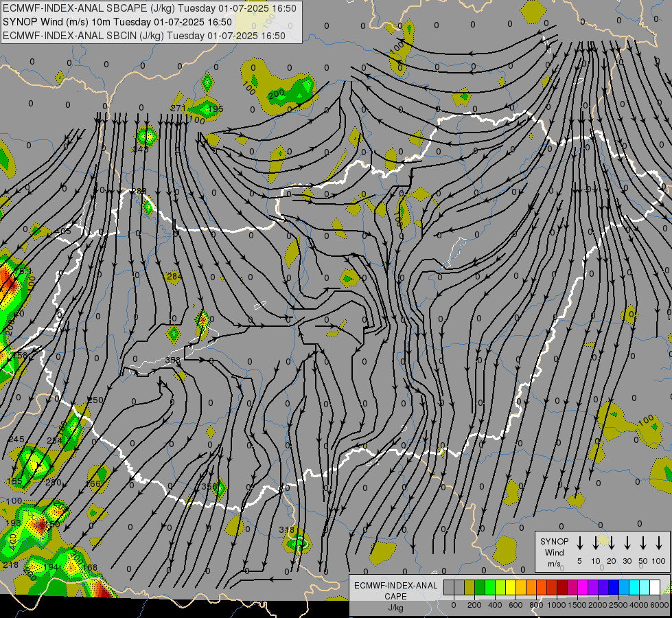This screenshot has height=618, width=672.
Task: Click the 6000 tick label in CAPE legend
Action: point(660,605)
